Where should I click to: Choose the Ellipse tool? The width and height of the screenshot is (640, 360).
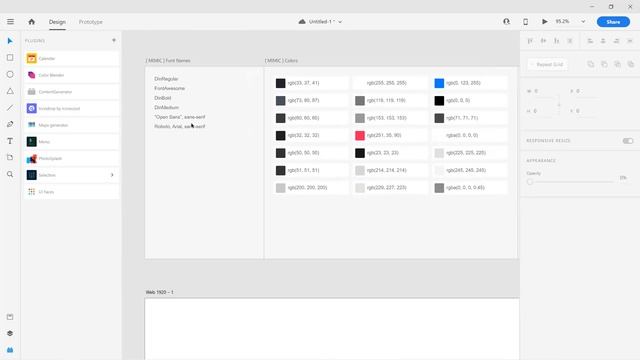point(10,74)
